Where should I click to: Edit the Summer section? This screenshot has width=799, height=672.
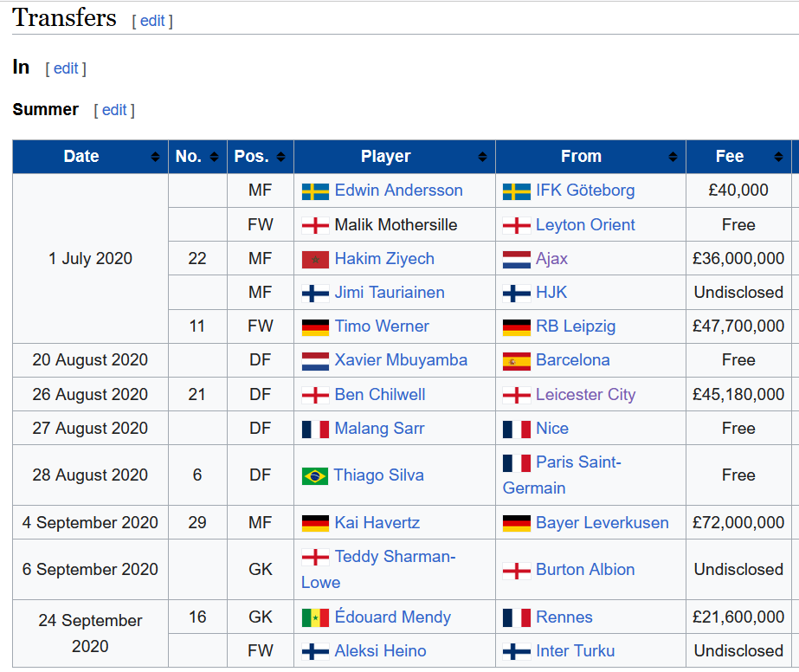114,110
